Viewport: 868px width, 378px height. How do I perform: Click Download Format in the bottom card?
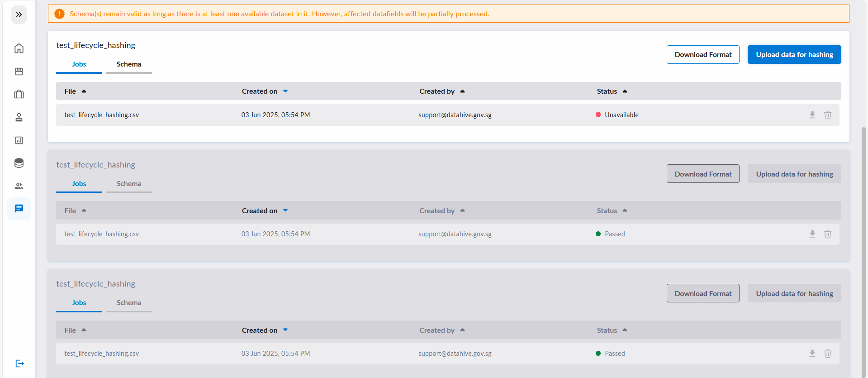click(x=703, y=293)
